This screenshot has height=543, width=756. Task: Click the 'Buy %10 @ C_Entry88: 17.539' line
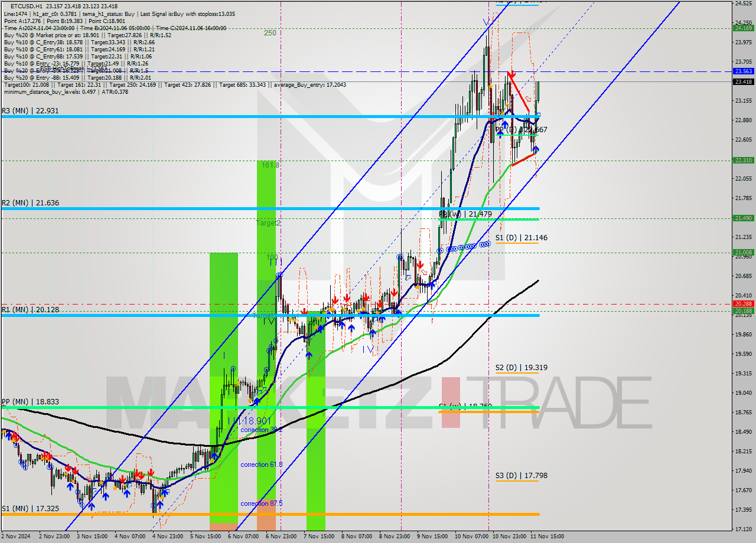pos(77,55)
